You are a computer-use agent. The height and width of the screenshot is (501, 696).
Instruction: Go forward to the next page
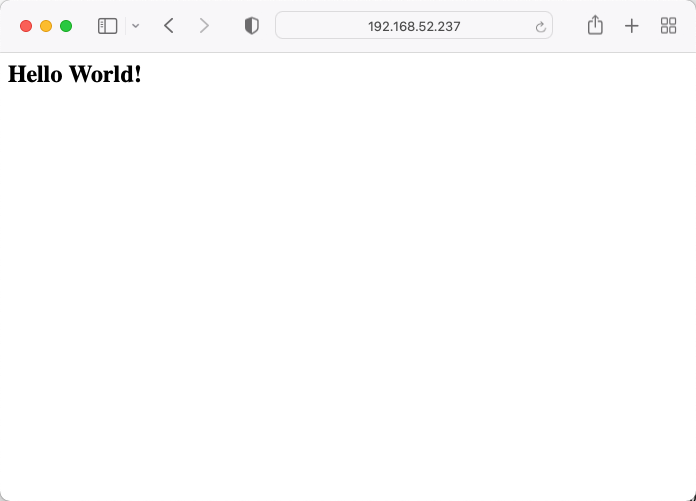tap(204, 26)
